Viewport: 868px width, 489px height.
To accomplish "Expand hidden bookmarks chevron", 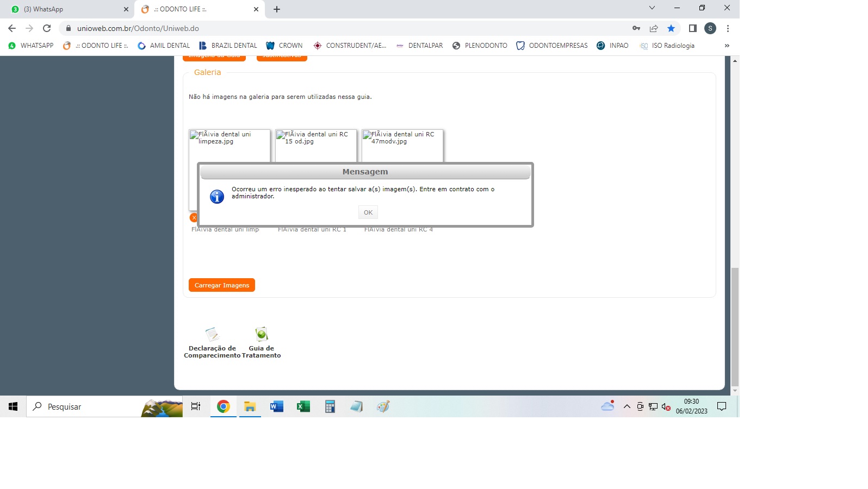I will point(727,46).
